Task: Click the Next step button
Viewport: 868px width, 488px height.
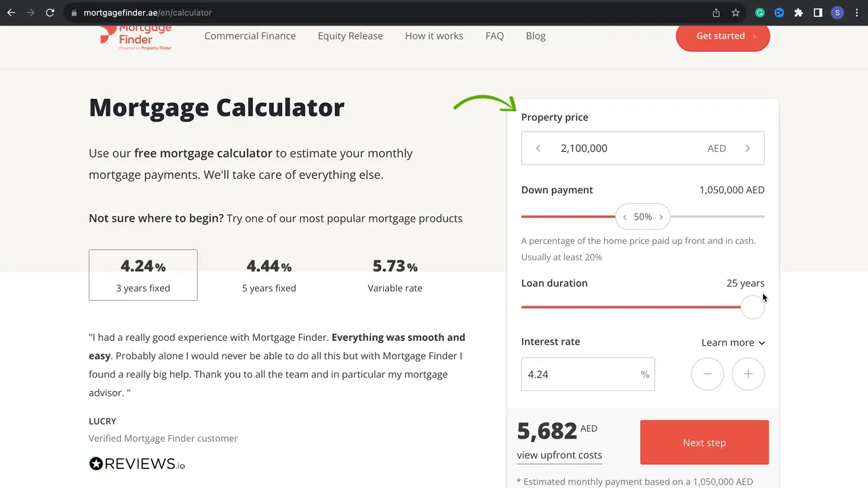Action: (704, 443)
